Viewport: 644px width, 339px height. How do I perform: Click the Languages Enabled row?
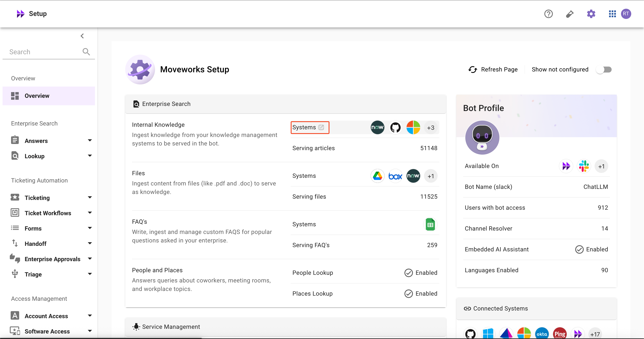[536, 270]
